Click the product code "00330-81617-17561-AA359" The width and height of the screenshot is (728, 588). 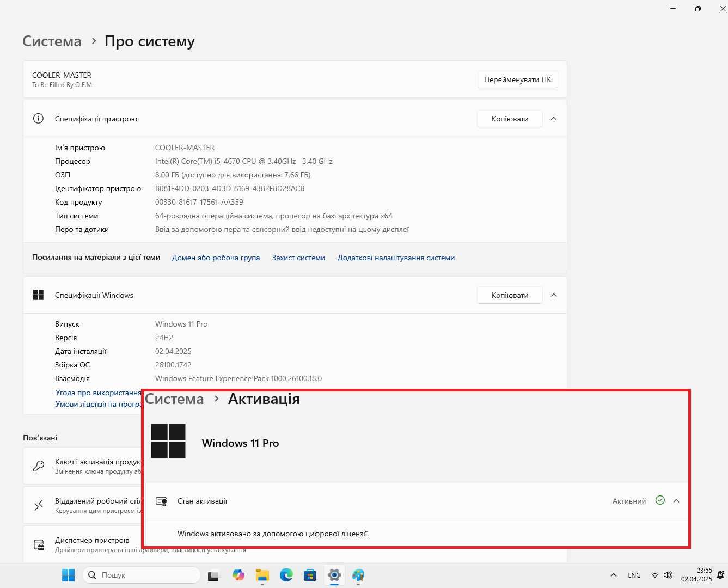tap(199, 202)
